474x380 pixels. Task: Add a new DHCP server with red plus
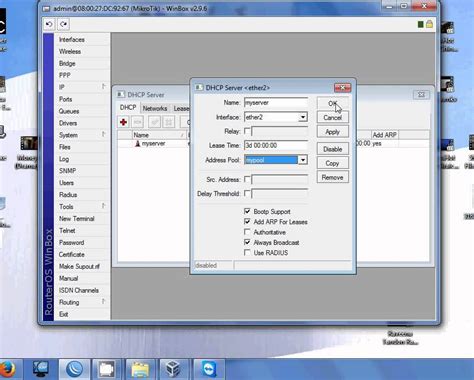123,122
